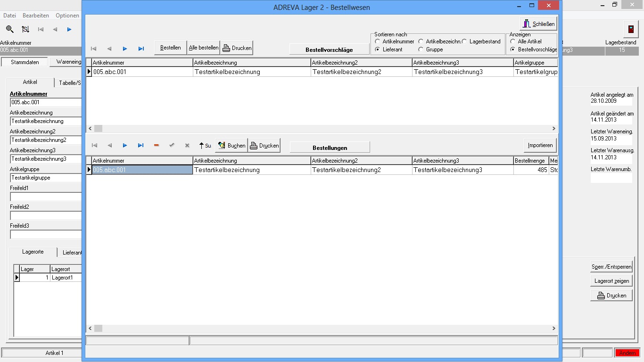644x362 pixels.
Task: Open the Datei menu
Action: [x=9, y=16]
